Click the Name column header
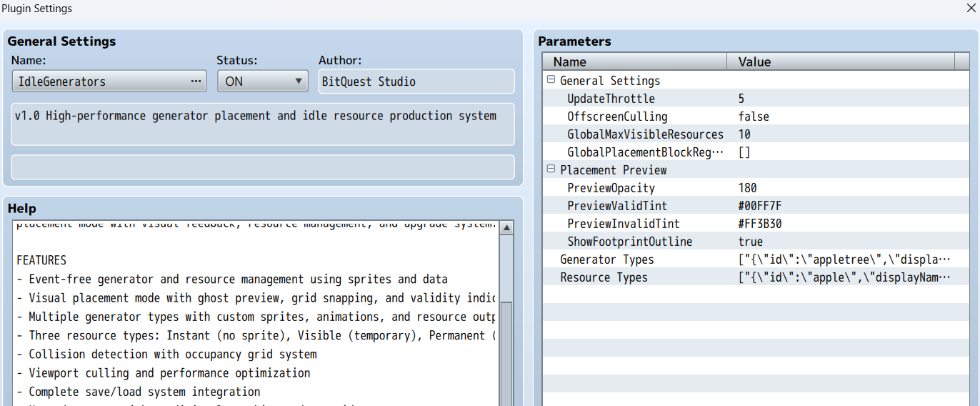 tap(634, 62)
